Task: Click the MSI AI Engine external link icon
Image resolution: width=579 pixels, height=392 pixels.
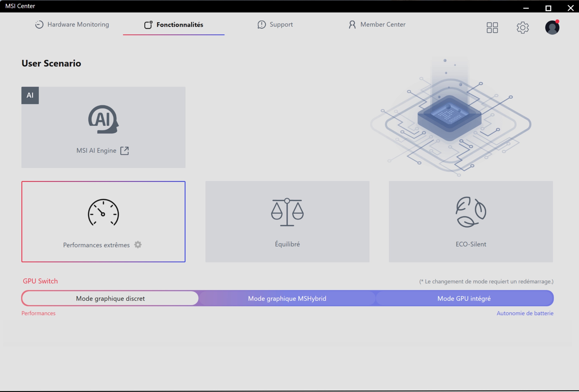Action: (x=125, y=151)
